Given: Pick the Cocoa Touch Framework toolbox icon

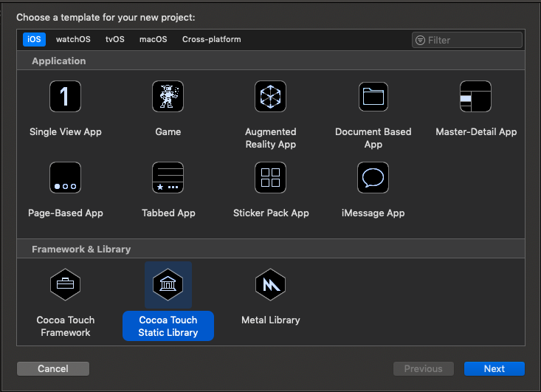Looking at the screenshot, I should 65,285.
